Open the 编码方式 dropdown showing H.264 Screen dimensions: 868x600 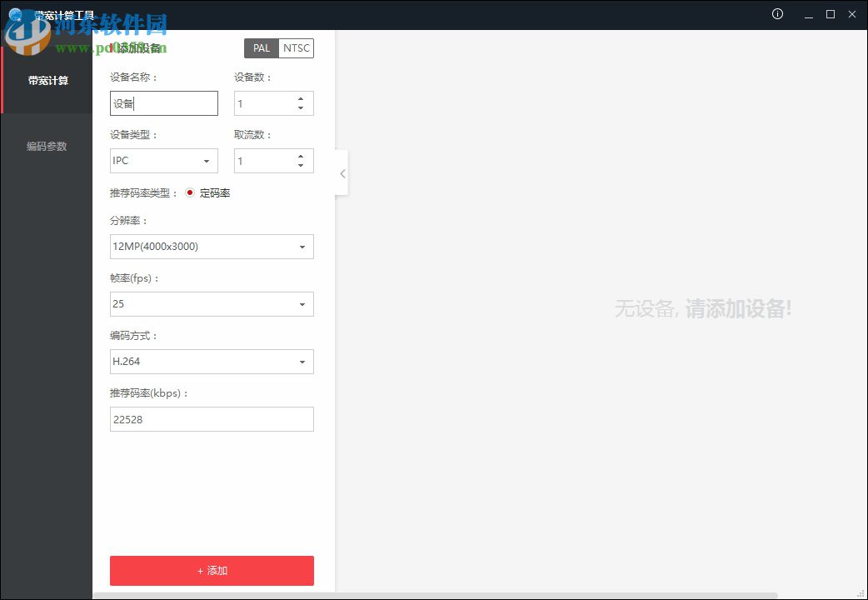(212, 362)
